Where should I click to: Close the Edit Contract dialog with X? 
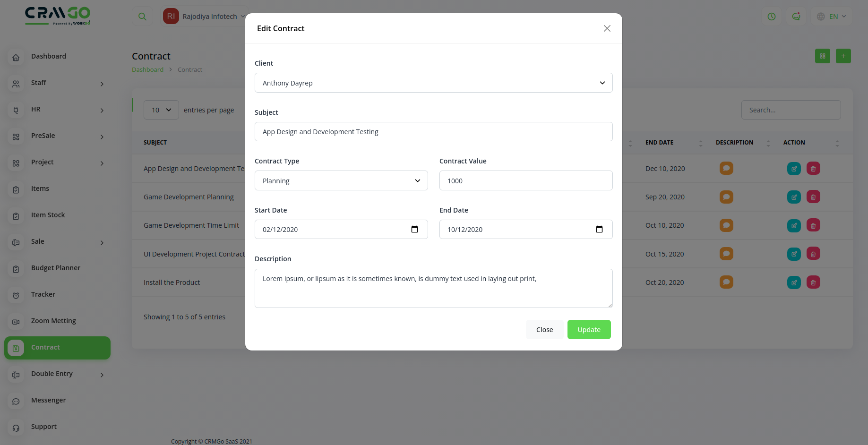(607, 28)
